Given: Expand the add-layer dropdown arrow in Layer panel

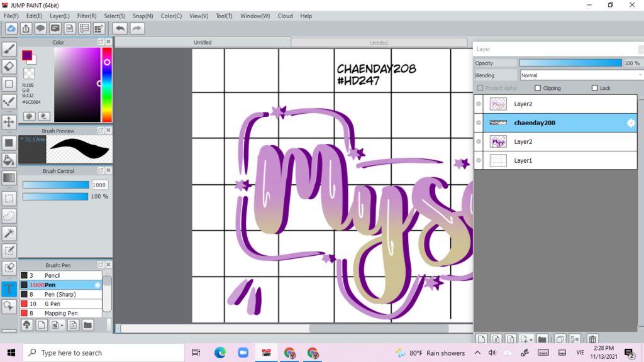Looking at the screenshot, I should coord(531,340).
